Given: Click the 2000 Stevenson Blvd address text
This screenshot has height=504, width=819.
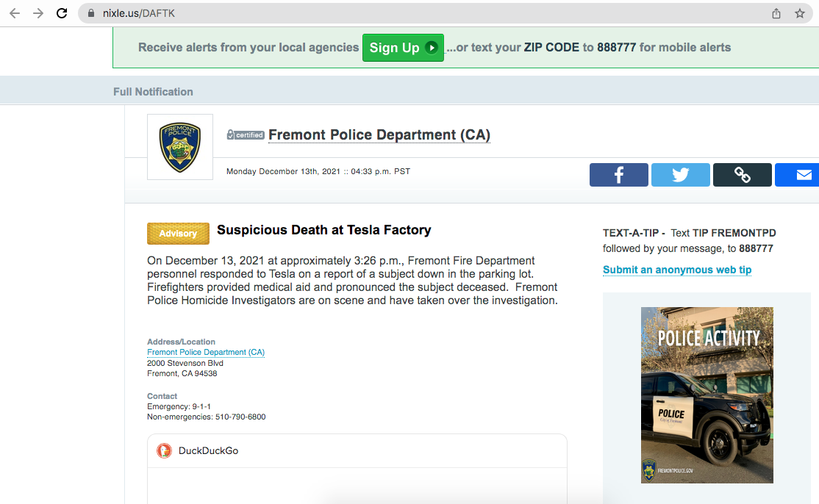Looking at the screenshot, I should point(185,363).
